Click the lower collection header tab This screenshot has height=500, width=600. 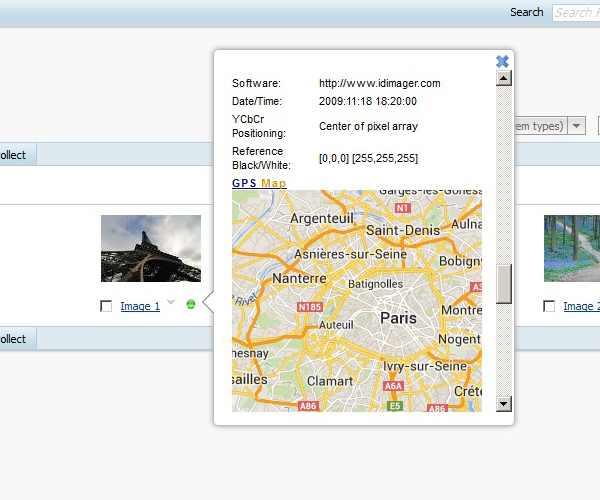(18, 339)
